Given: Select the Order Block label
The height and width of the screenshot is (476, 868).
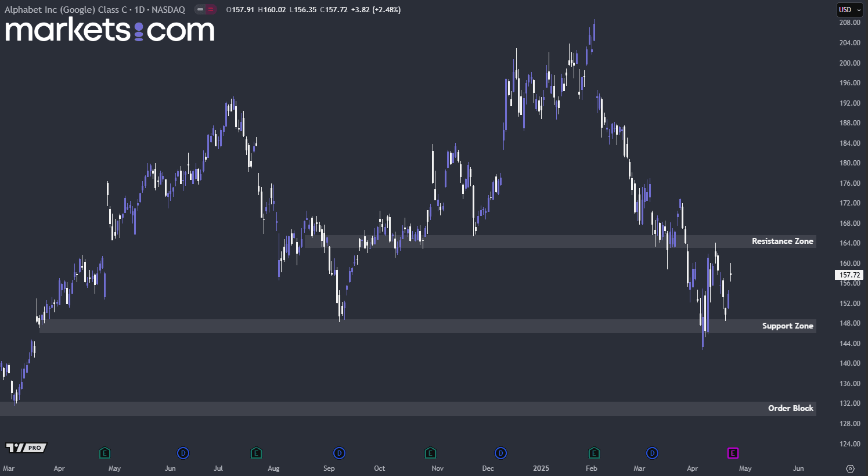Looking at the screenshot, I should click(790, 408).
